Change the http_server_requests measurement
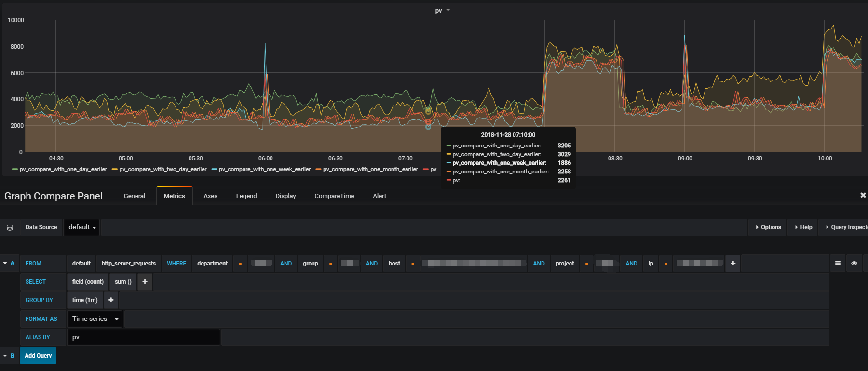 (x=129, y=263)
